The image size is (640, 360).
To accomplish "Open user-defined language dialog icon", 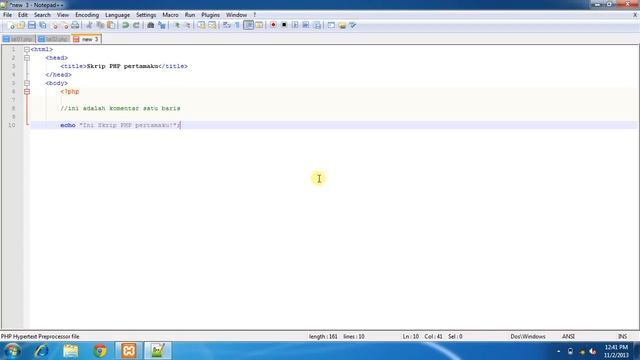I will point(259,25).
